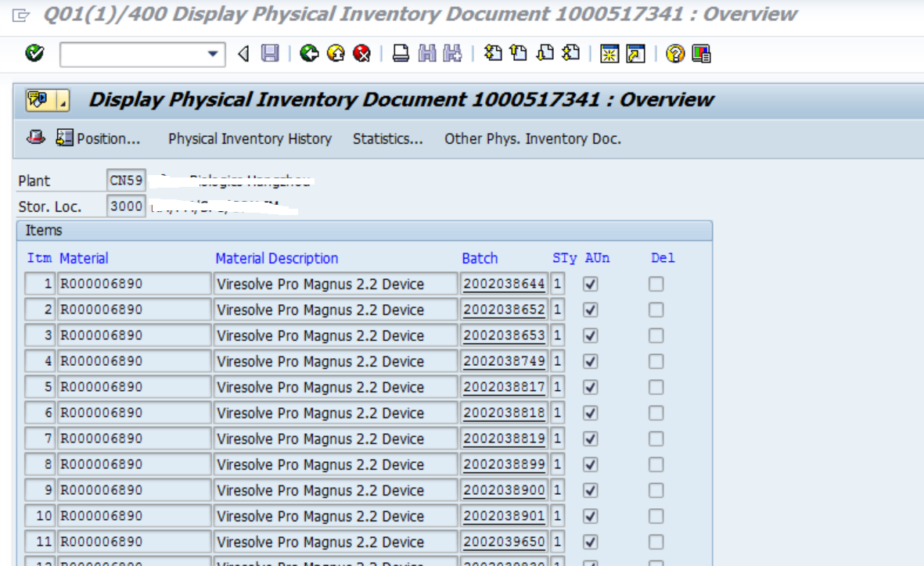Image resolution: width=924 pixels, height=566 pixels.
Task: Collapse the command field with the triangle icon
Action: click(243, 54)
